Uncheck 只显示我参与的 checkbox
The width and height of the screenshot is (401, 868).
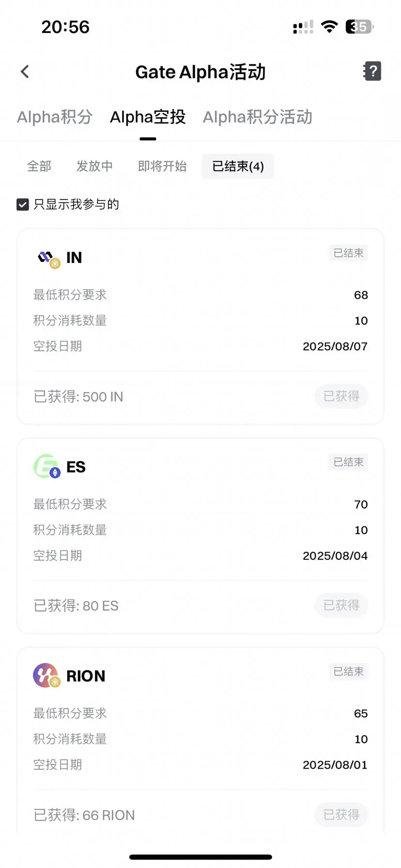click(23, 205)
